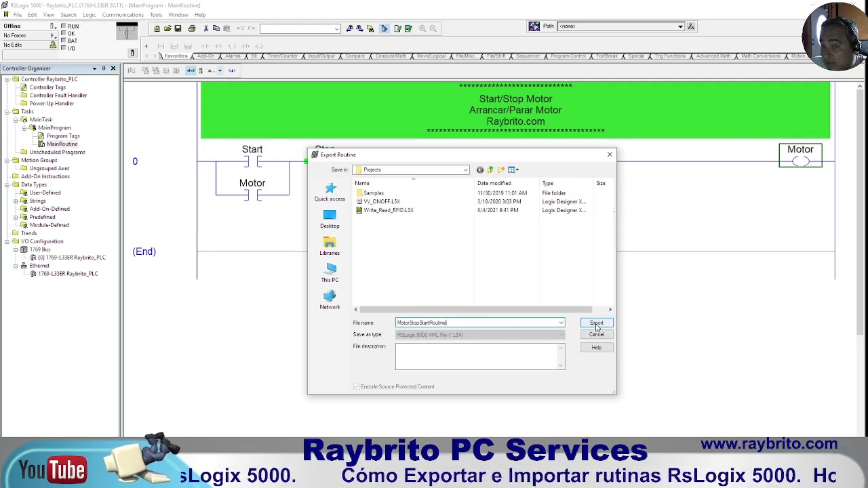
Task: Open Quick access in the dialog sidebar
Action: [330, 192]
